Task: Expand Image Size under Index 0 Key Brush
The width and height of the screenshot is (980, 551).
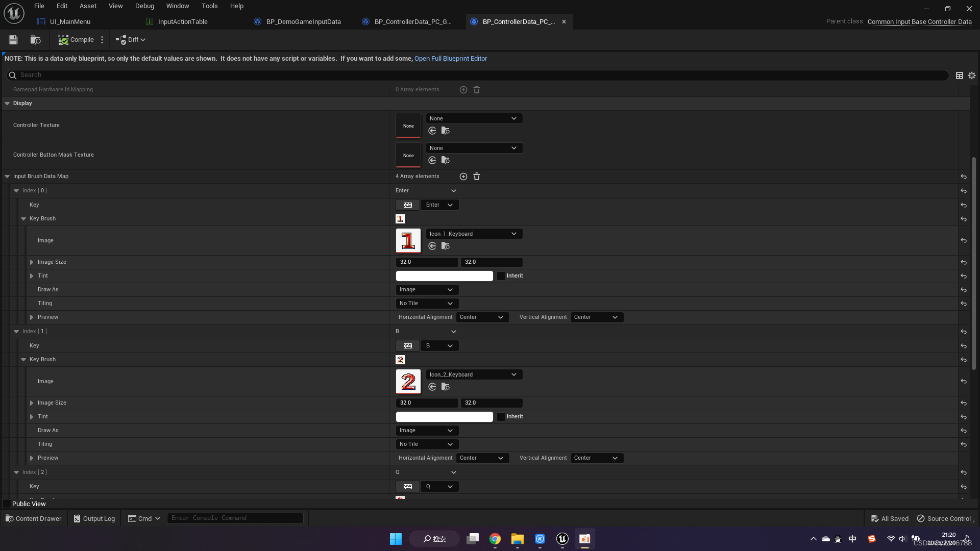Action: click(32, 262)
